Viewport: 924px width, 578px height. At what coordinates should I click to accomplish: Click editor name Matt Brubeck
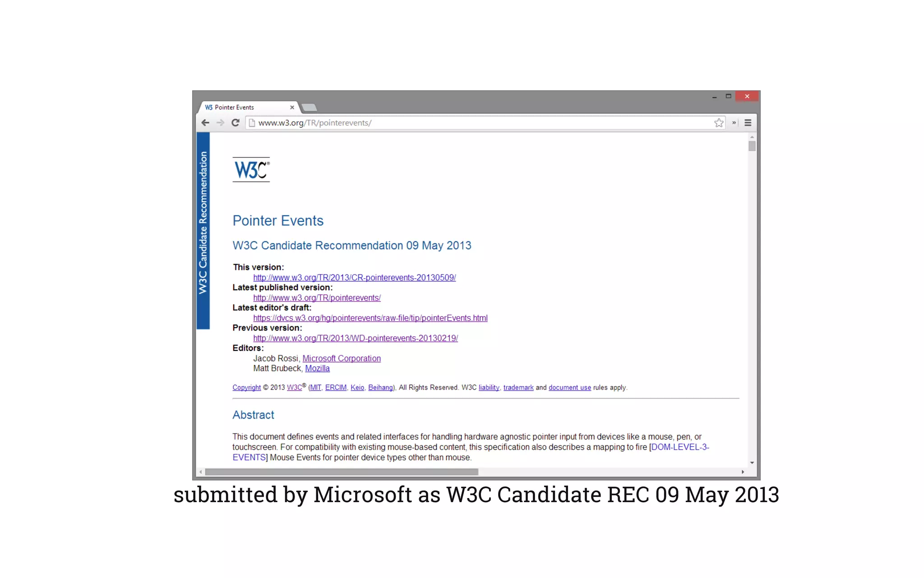[277, 368]
